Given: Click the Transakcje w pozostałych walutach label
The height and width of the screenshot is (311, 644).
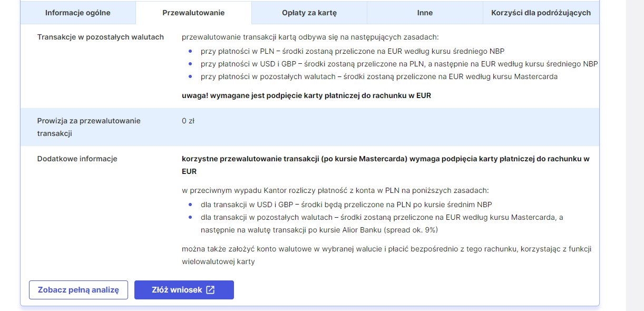Looking at the screenshot, I should (101, 37).
